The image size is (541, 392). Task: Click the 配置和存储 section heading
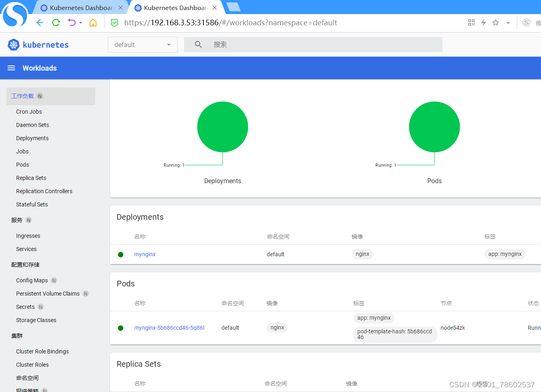pos(25,265)
